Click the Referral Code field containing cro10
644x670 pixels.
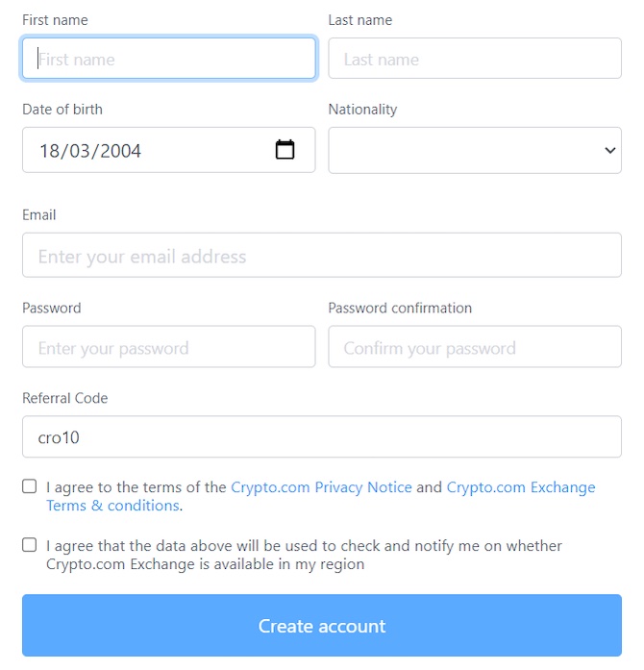pyautogui.click(x=322, y=436)
